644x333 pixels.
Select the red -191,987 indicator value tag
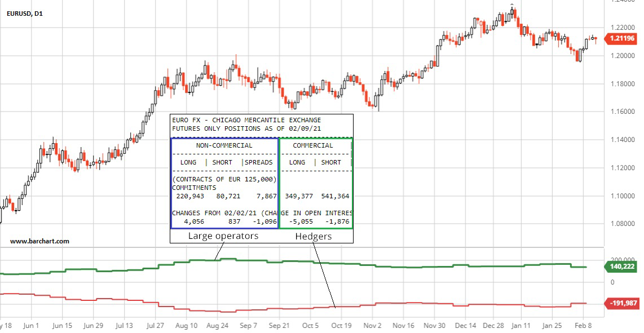(x=622, y=304)
